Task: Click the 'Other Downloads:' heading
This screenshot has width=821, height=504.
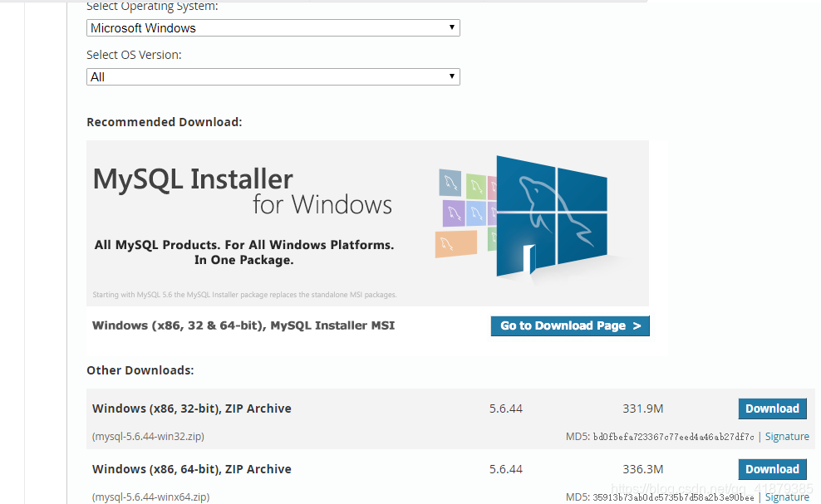Action: pyautogui.click(x=140, y=370)
